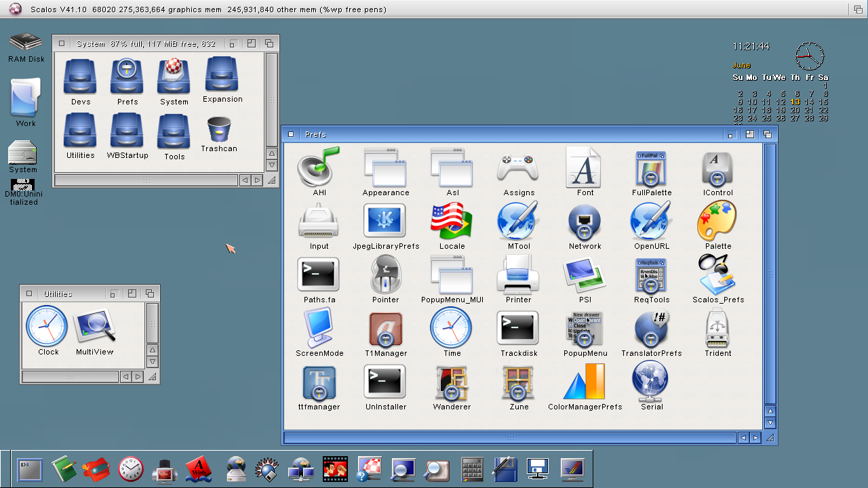The width and height of the screenshot is (868, 488).
Task: Open the Scalos_Prefs icon
Action: pos(717,275)
